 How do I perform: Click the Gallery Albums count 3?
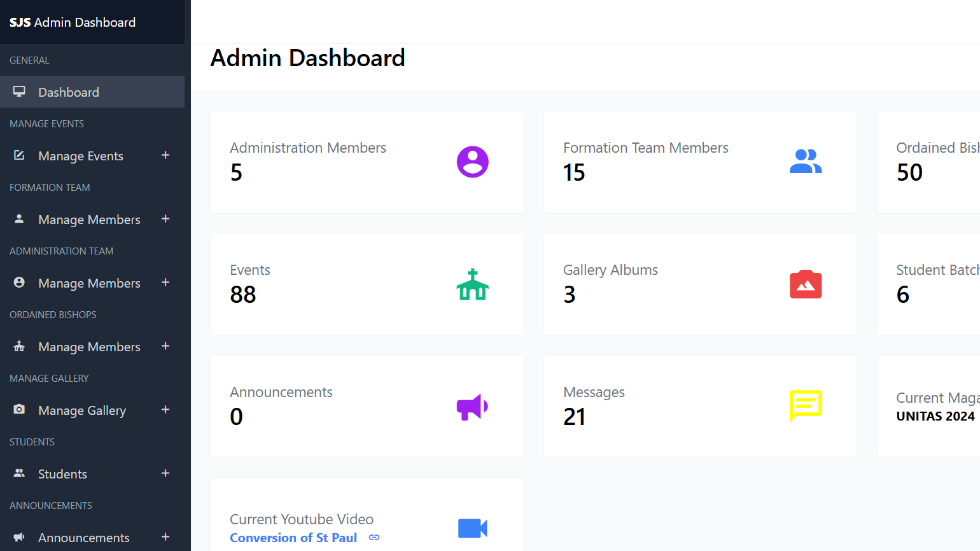coord(570,295)
